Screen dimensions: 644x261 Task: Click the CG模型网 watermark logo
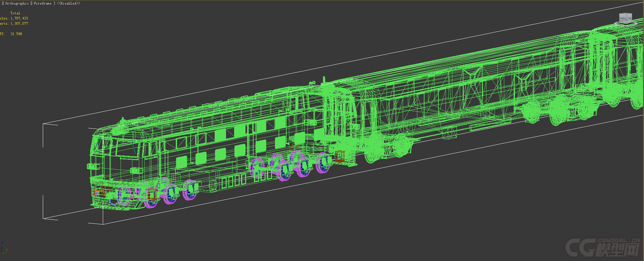[x=602, y=248]
